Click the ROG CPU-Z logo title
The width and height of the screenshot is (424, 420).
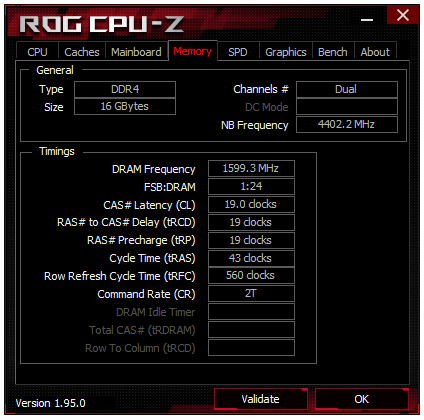tap(102, 24)
